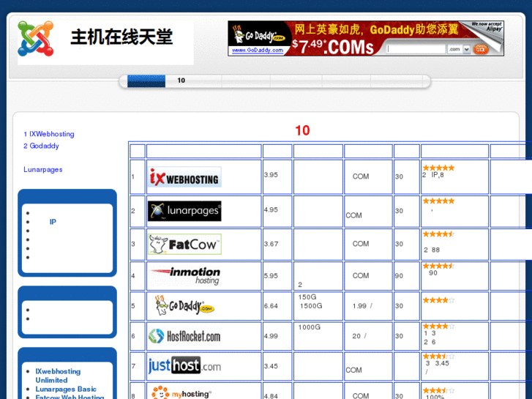Click the star rating in the lunarpages row
Image resolution: width=532 pixels, height=399 pixels.
pos(438,201)
